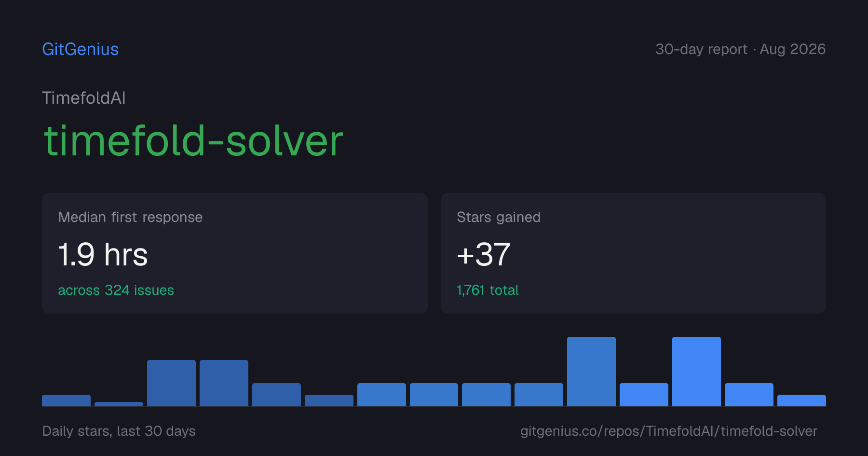Select the third tall bar in chart
Screen dimensions: 868x456
click(x=171, y=383)
